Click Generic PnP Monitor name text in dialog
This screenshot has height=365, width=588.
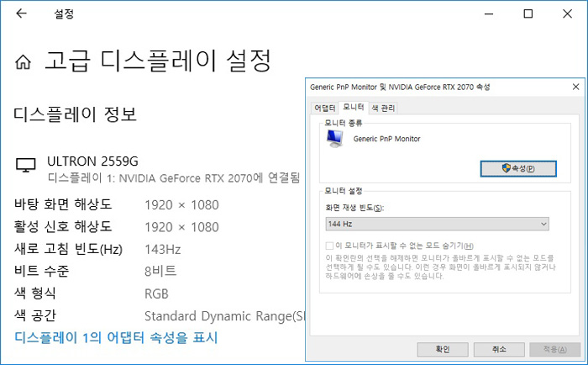pos(386,139)
